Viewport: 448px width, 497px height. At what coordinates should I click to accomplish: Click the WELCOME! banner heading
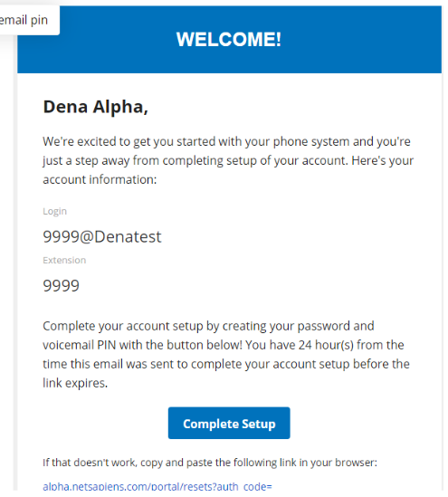[x=229, y=39]
